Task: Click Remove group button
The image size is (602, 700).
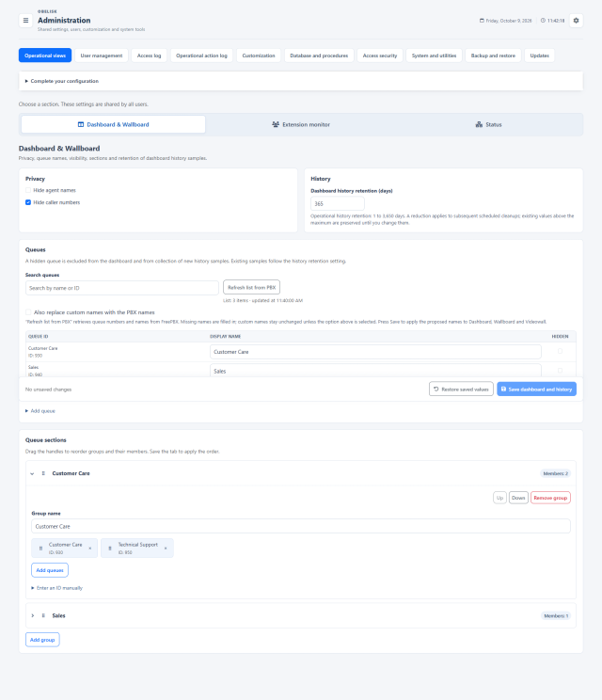Action: pyautogui.click(x=550, y=498)
